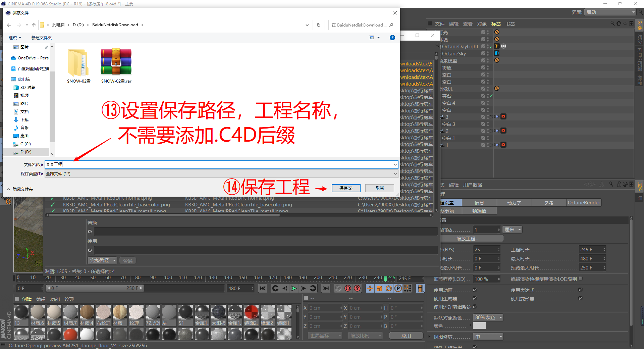Image resolution: width=644 pixels, height=349 pixels.
Task: Click the object manager search magnifier icon
Action: (x=612, y=23)
